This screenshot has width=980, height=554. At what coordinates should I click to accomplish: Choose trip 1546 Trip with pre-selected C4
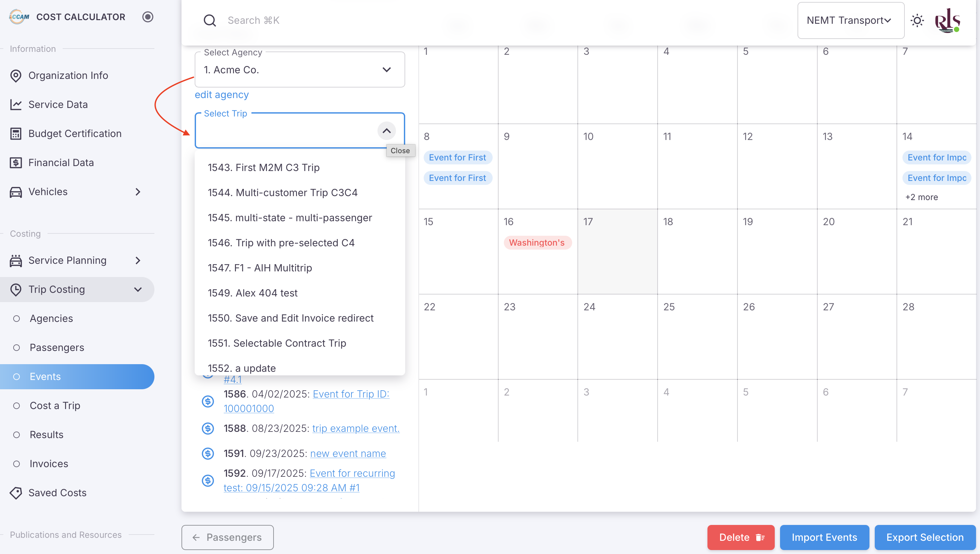pos(281,243)
